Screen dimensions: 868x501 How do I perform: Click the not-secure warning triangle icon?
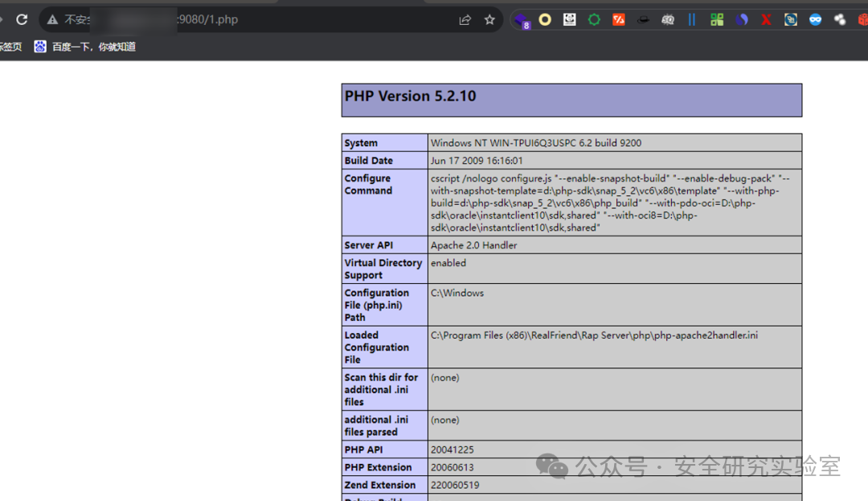[x=52, y=20]
